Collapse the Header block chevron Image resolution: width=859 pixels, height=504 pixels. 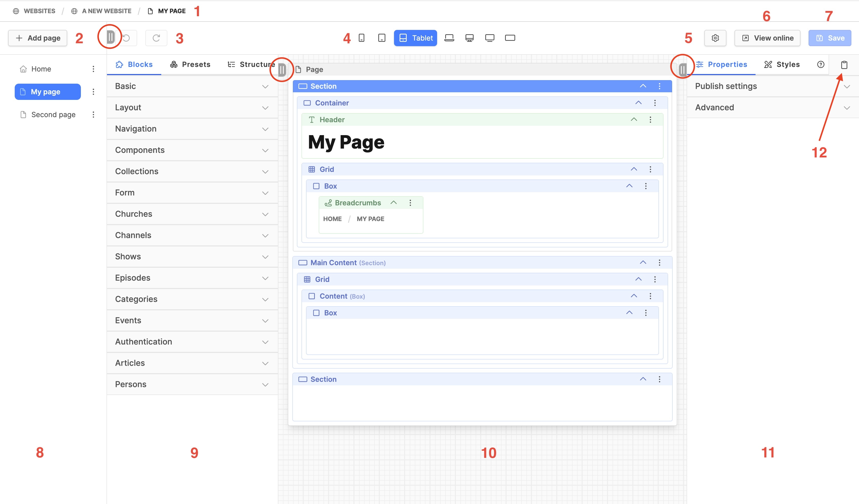(634, 119)
